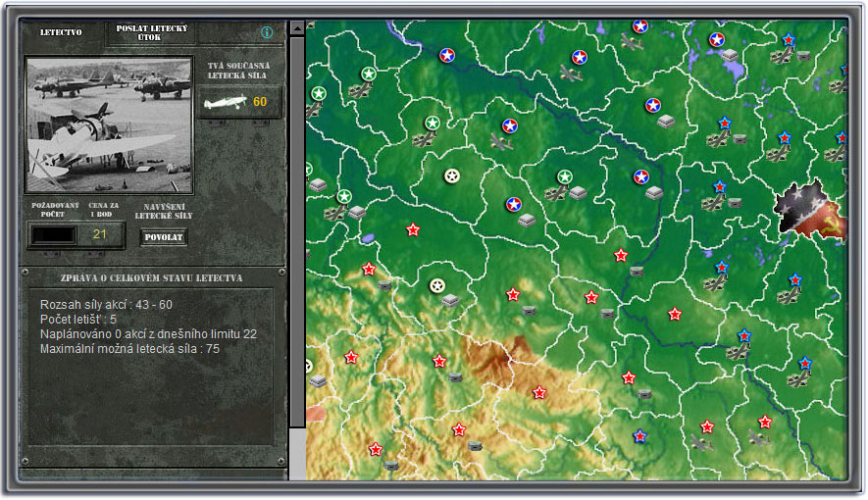Click current air force value 60

pyautogui.click(x=260, y=102)
